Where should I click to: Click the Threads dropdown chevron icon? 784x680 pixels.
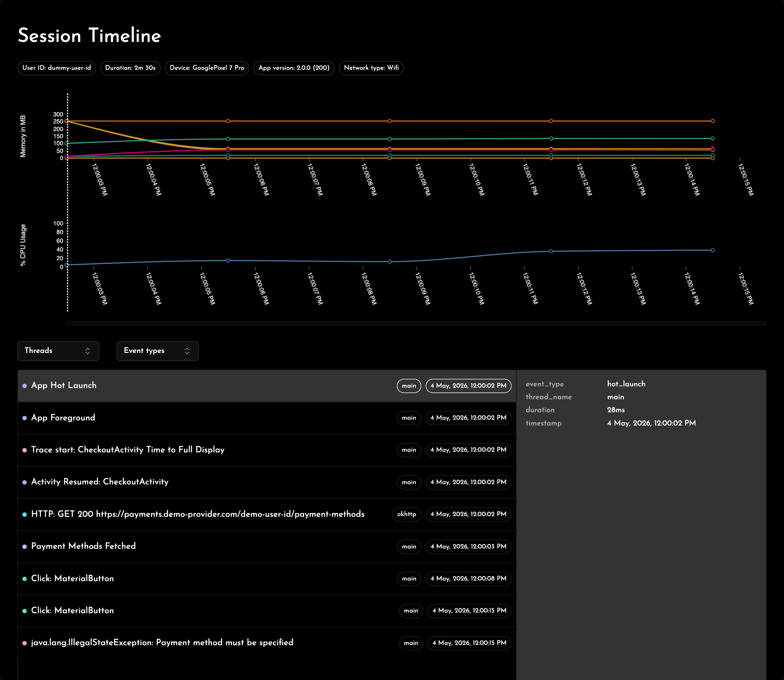coord(88,351)
